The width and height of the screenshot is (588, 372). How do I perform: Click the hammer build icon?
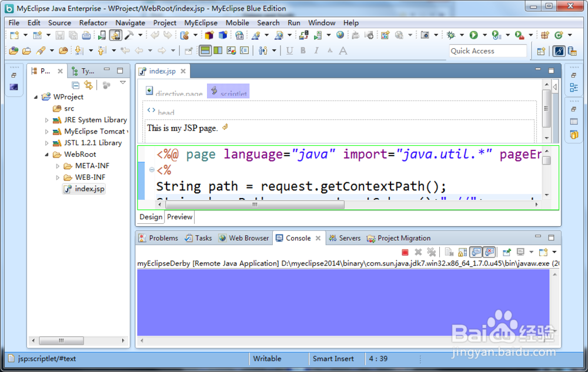129,35
